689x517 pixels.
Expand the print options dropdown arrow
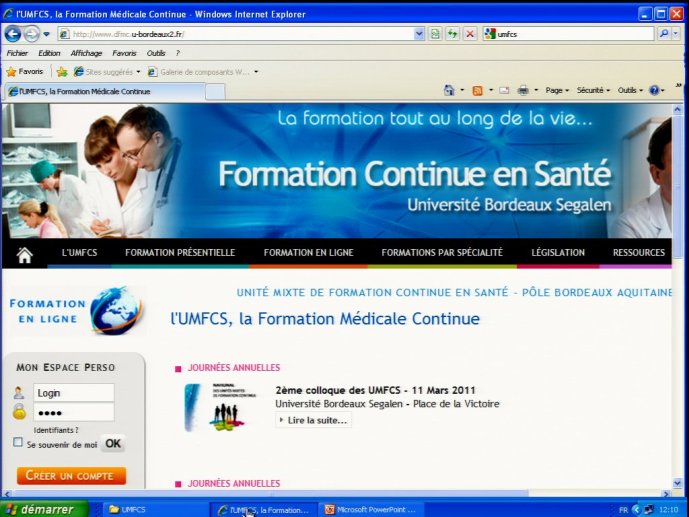[536, 90]
